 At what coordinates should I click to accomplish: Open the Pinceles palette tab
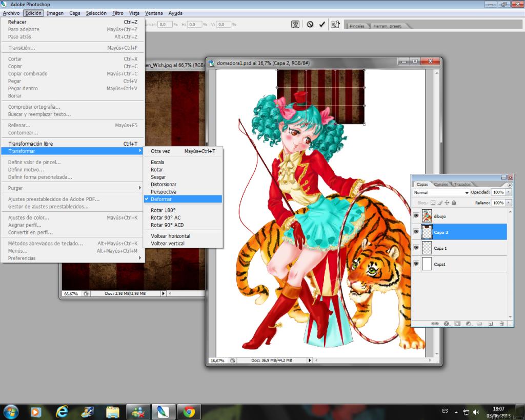(x=357, y=26)
